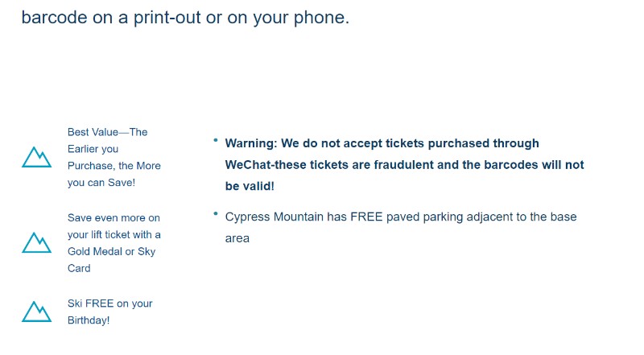Click 'Ski FREE on your' text line
The image size is (644, 355).
click(x=110, y=303)
